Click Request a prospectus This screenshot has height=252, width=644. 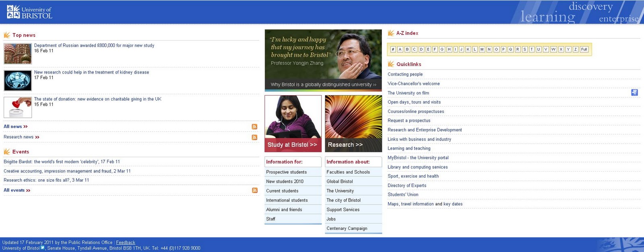pos(409,121)
